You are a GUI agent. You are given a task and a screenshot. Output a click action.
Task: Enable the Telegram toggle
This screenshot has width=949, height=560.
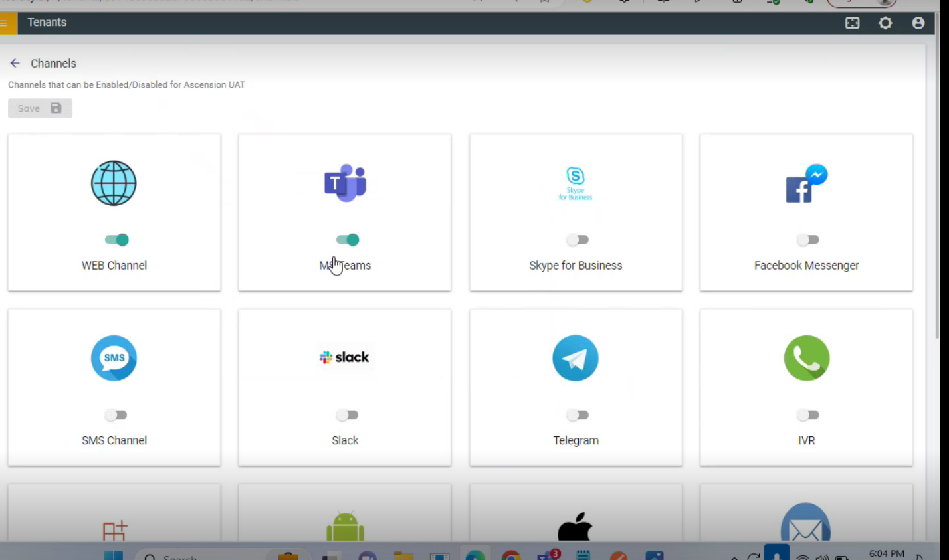click(x=577, y=415)
